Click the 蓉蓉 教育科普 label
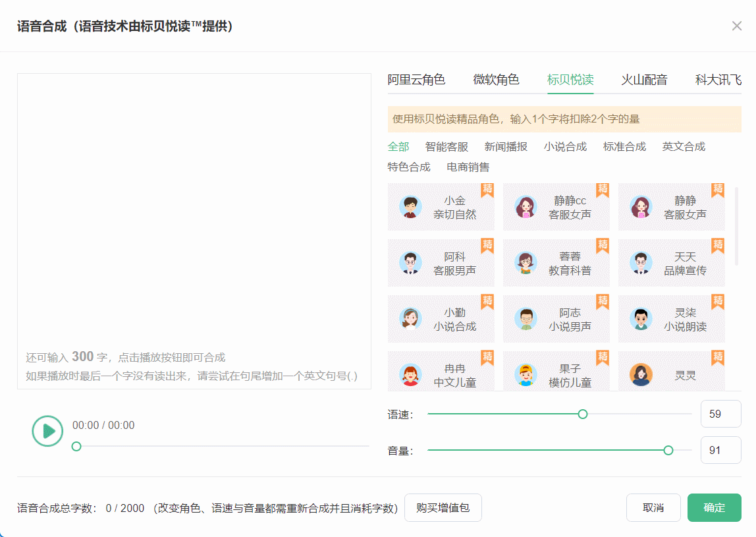Viewport: 756px width, 537px height. tap(570, 264)
